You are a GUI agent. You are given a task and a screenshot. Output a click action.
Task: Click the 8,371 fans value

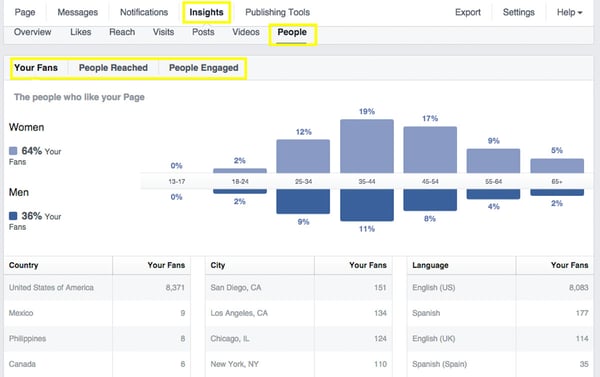pos(175,287)
